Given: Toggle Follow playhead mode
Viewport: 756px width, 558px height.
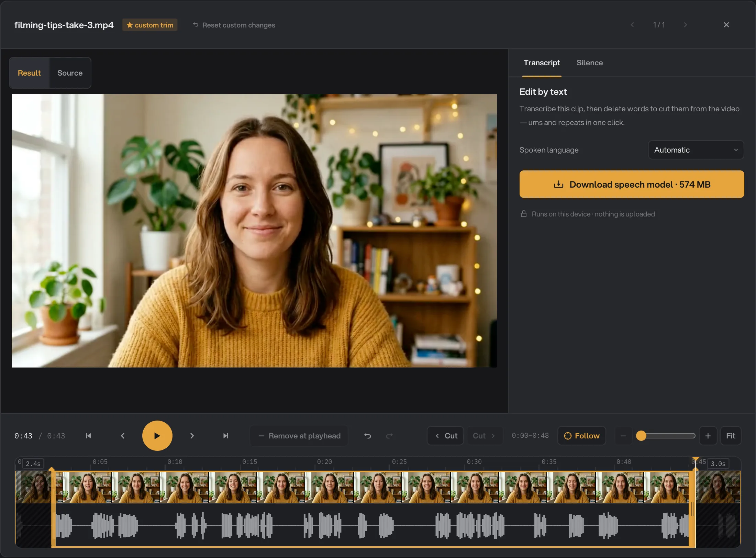Looking at the screenshot, I should [x=581, y=436].
